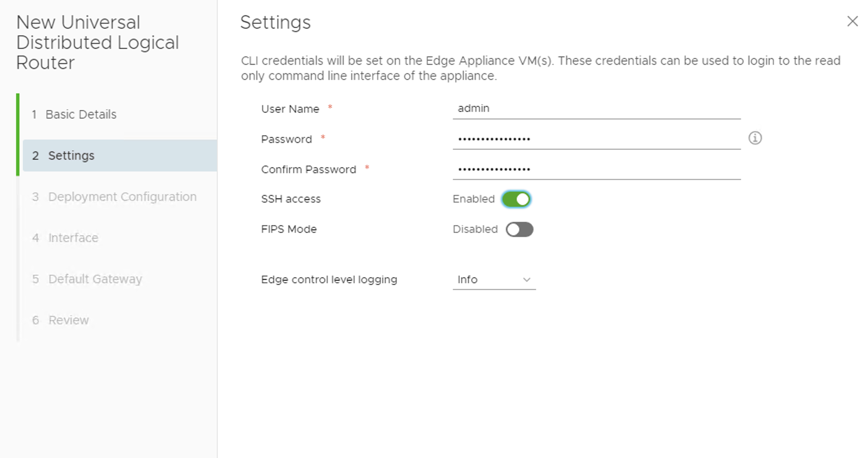Click the User Name input field

pos(596,108)
